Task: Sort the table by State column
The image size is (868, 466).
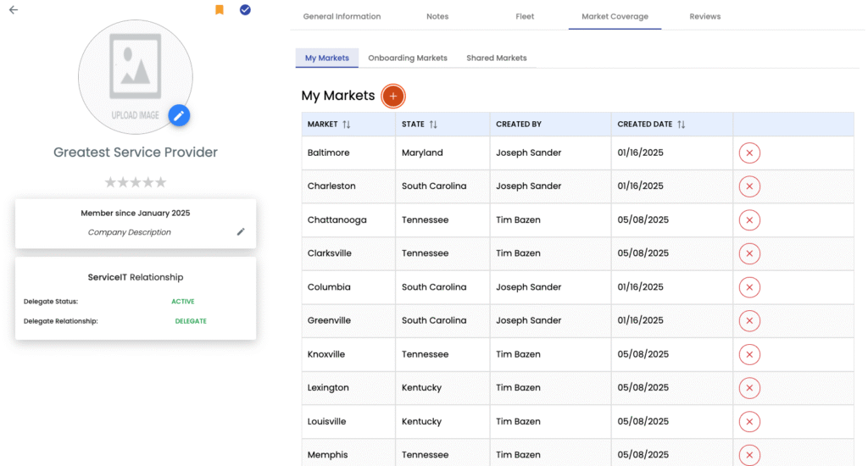Action: pos(433,125)
